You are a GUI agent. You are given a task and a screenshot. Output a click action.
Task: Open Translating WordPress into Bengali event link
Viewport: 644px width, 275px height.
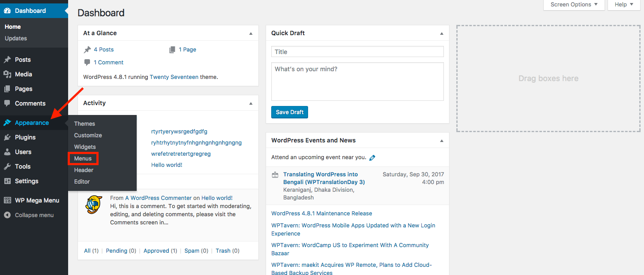coord(324,178)
